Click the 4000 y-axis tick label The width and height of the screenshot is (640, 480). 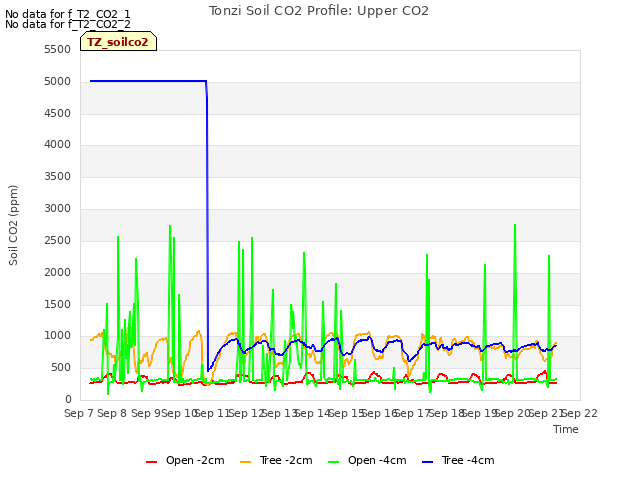(58, 144)
